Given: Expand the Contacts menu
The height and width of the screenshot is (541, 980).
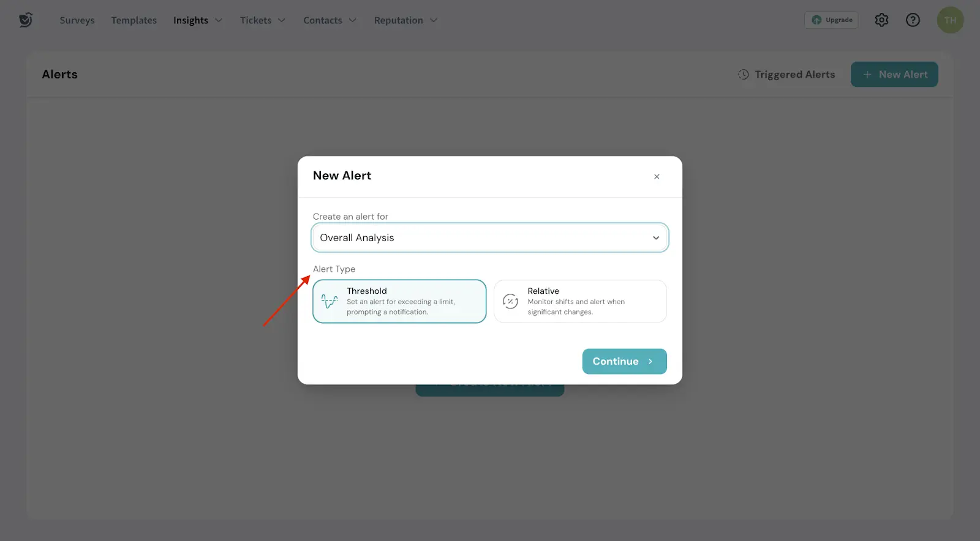Looking at the screenshot, I should click(x=330, y=20).
